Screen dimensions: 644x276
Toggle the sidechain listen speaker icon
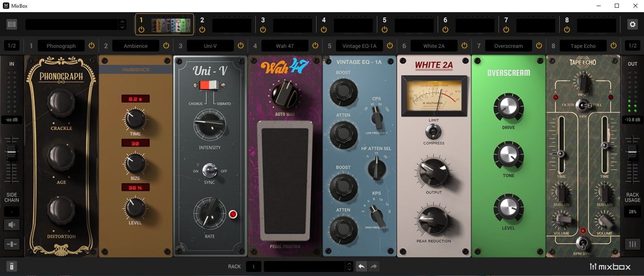click(12, 225)
